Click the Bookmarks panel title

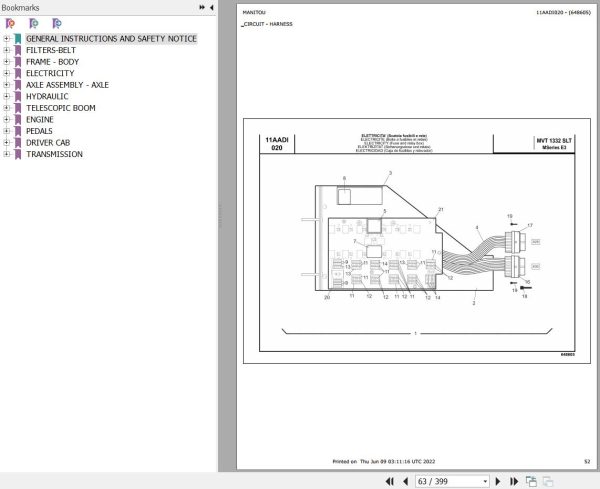click(20, 7)
